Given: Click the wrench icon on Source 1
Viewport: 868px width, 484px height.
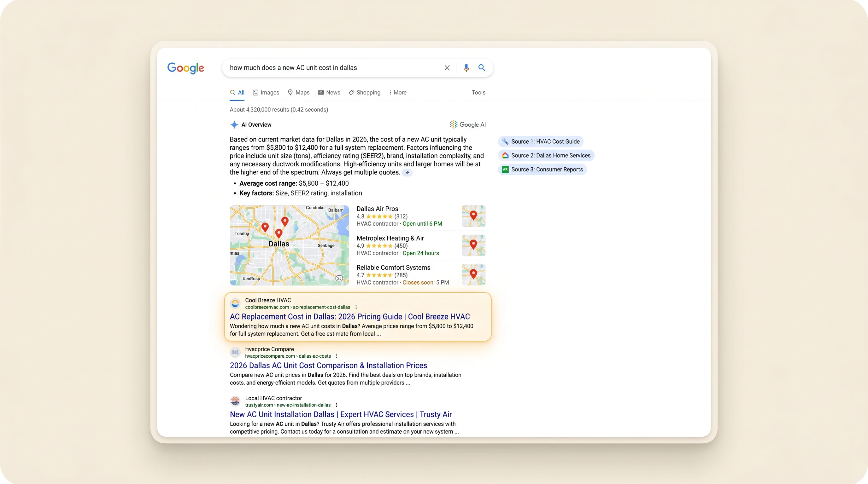Looking at the screenshot, I should (x=505, y=142).
